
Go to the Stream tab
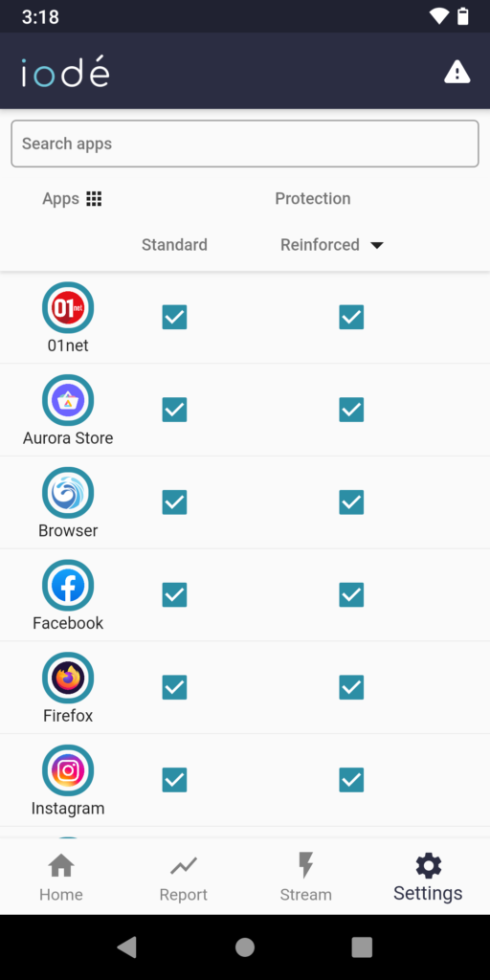(305, 878)
